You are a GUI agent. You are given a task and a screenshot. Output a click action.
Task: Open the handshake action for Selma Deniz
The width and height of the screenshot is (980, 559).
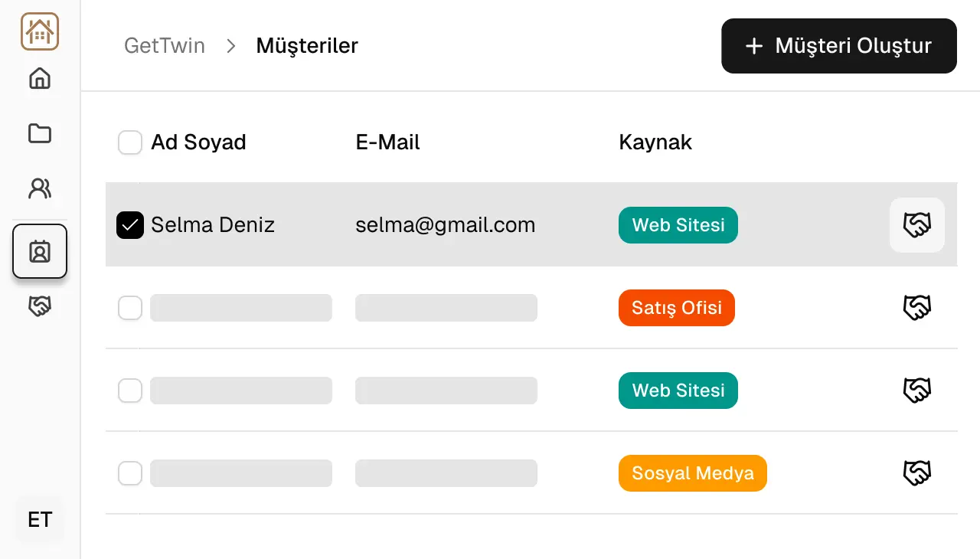pyautogui.click(x=916, y=225)
